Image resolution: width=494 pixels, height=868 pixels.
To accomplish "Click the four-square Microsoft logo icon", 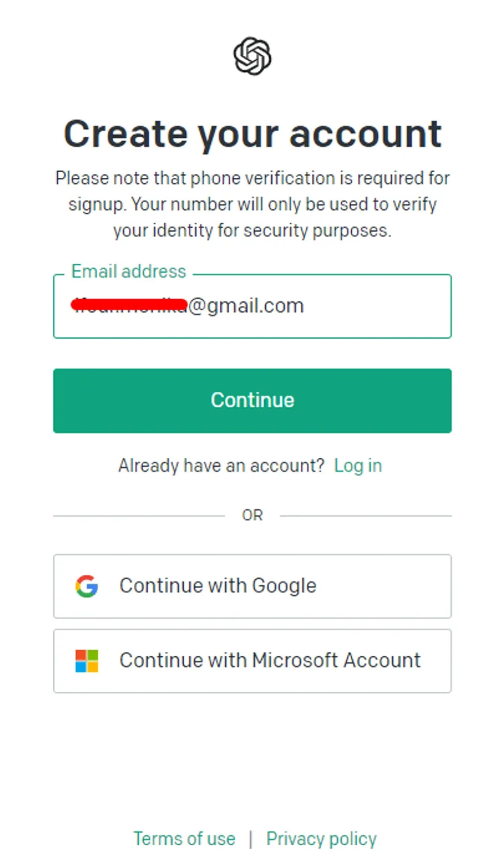I will (x=86, y=661).
